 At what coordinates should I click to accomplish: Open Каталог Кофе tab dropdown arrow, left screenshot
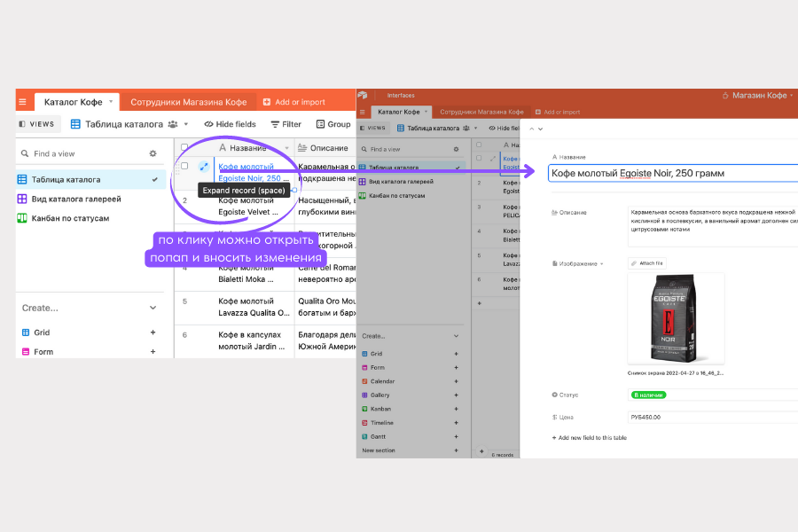click(x=111, y=101)
